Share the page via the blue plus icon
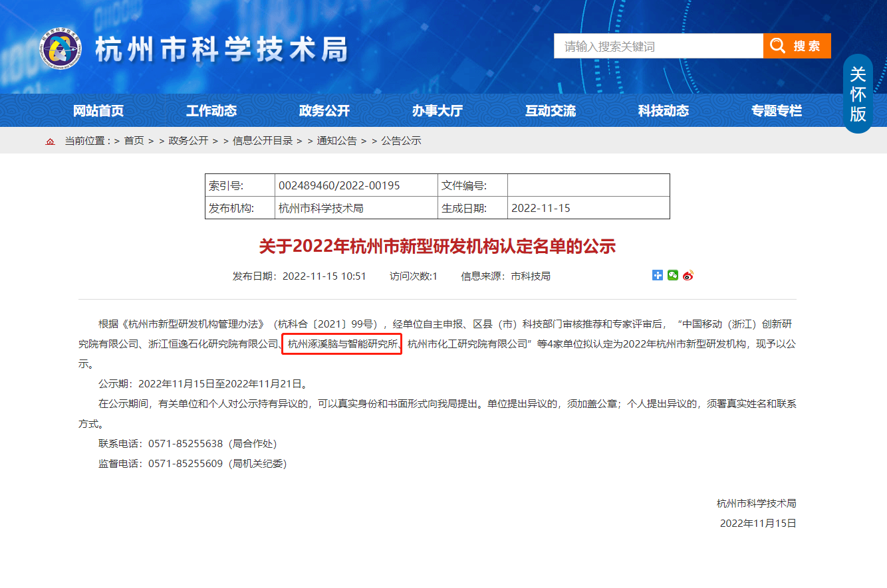This screenshot has height=588, width=887. (658, 275)
